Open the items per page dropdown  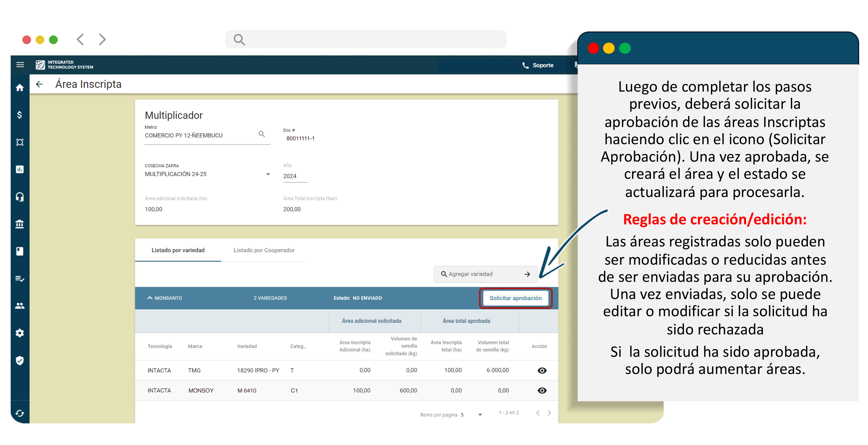pos(480,415)
